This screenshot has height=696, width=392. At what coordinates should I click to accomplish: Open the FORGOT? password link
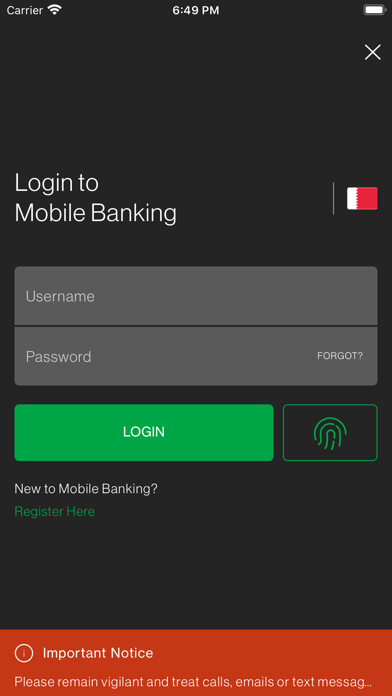[x=340, y=356]
